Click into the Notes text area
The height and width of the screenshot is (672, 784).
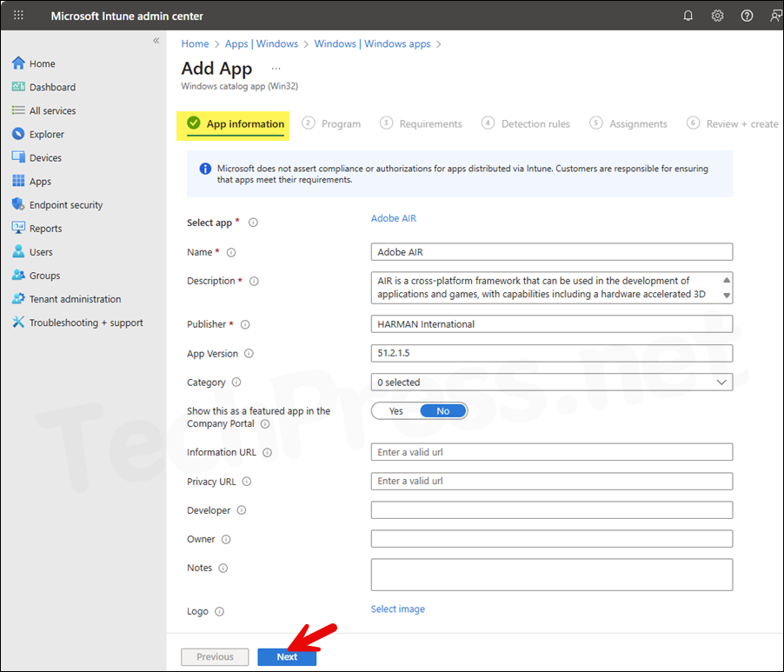click(552, 575)
